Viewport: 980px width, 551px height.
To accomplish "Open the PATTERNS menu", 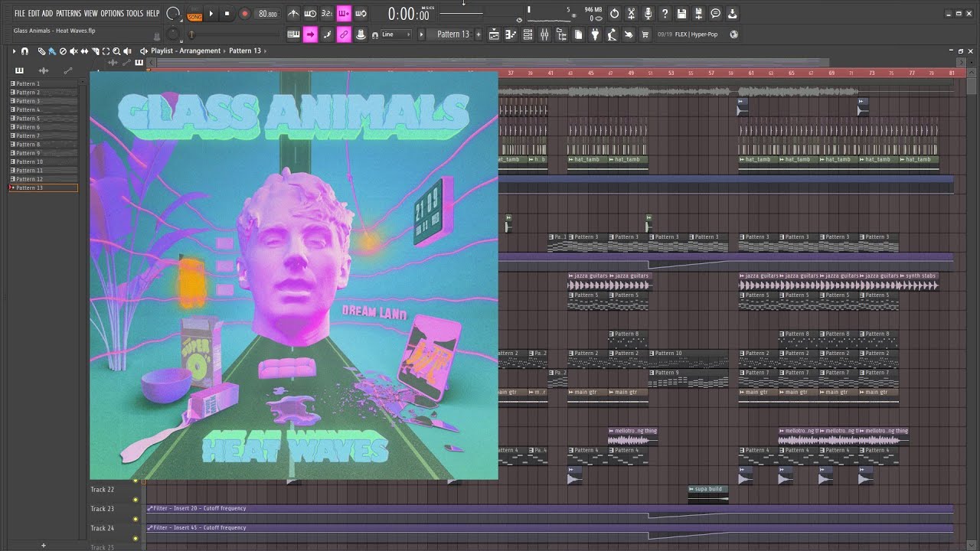I will pyautogui.click(x=69, y=14).
